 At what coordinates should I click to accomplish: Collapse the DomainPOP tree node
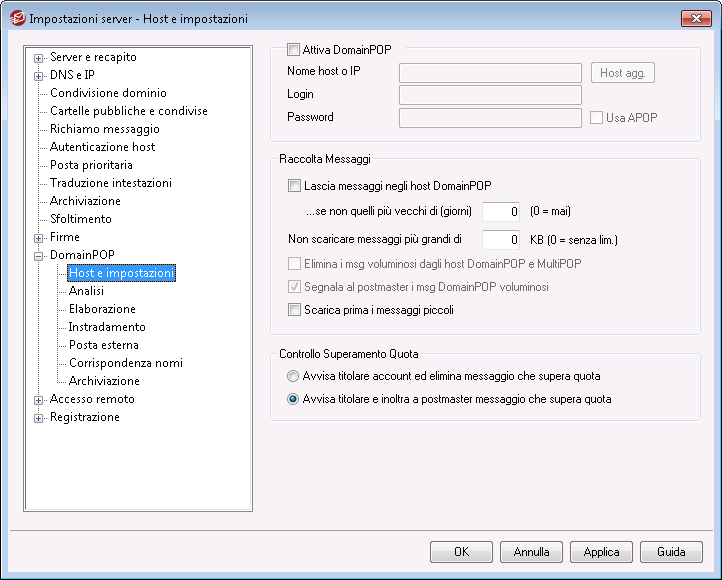(39, 256)
